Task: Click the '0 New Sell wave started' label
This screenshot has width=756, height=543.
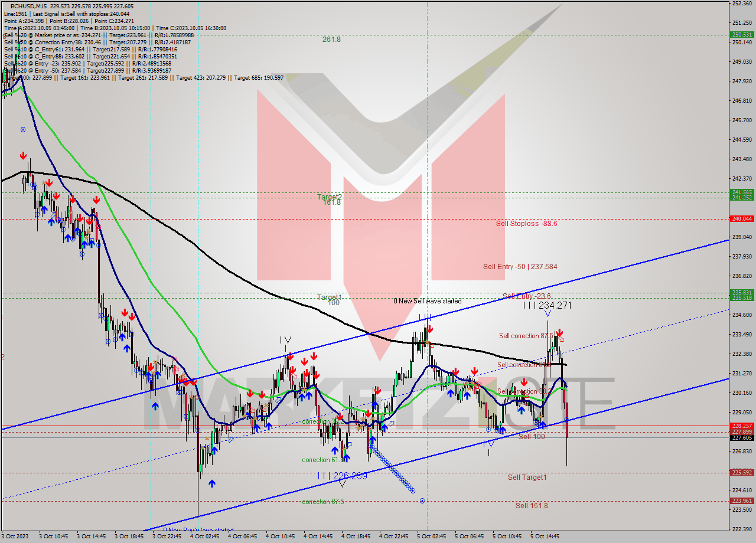Action: 428,301
